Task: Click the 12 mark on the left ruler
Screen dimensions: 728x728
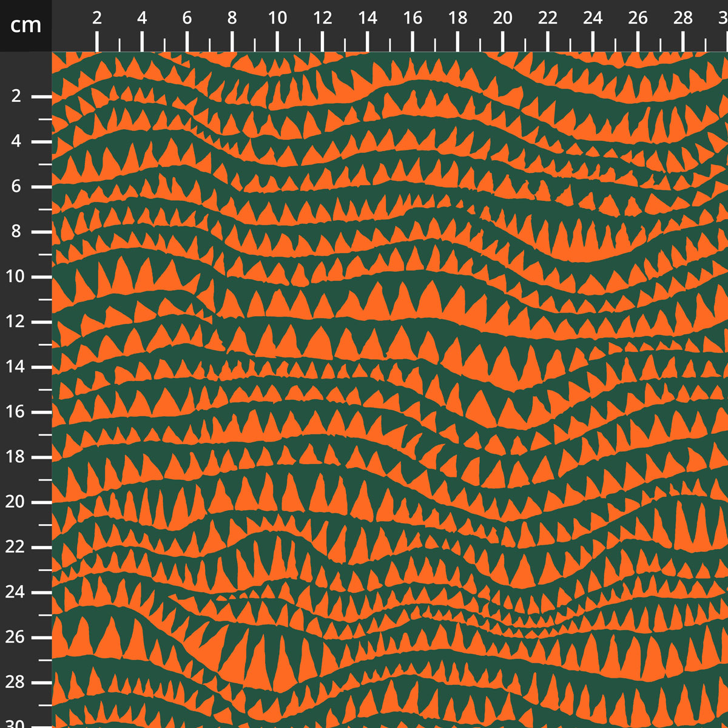Action: 15,322
